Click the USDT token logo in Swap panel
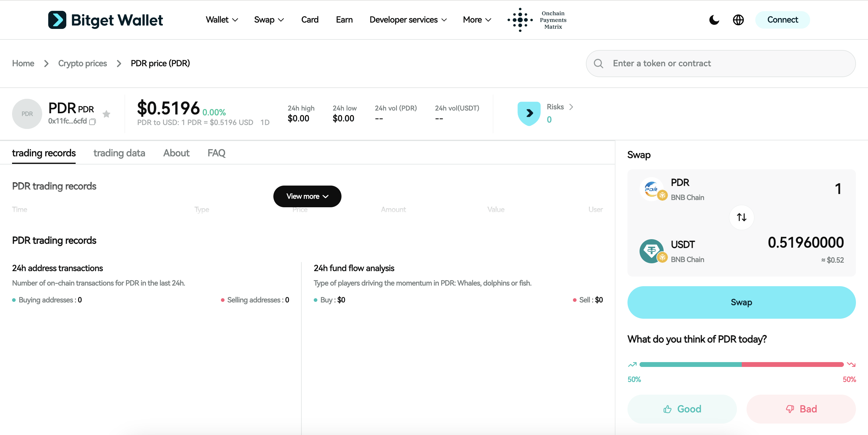Screen dimensions: 868x435 652,251
